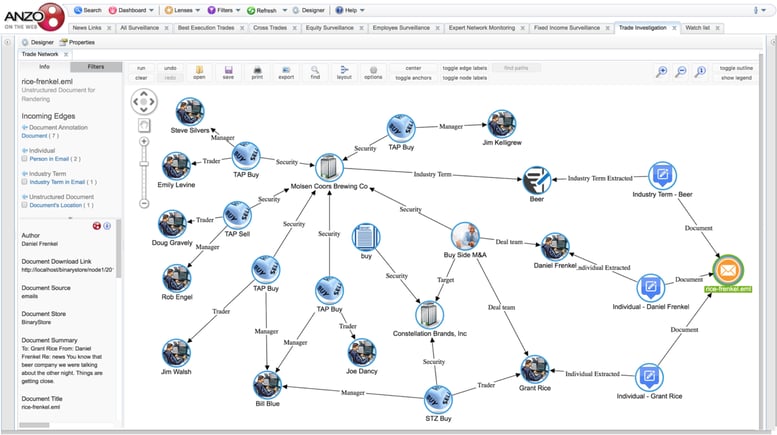The width and height of the screenshot is (777, 435).
Task: Check the Document's Location checkbox
Action: pyautogui.click(x=24, y=205)
